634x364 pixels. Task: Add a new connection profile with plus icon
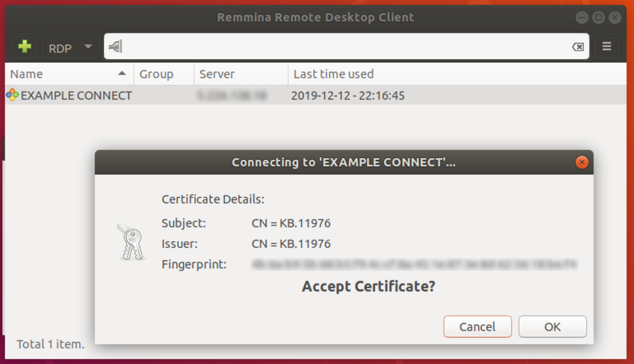(25, 47)
